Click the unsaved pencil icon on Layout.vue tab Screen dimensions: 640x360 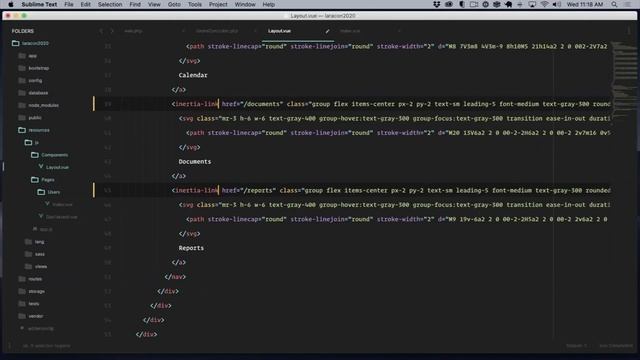click(x=327, y=31)
